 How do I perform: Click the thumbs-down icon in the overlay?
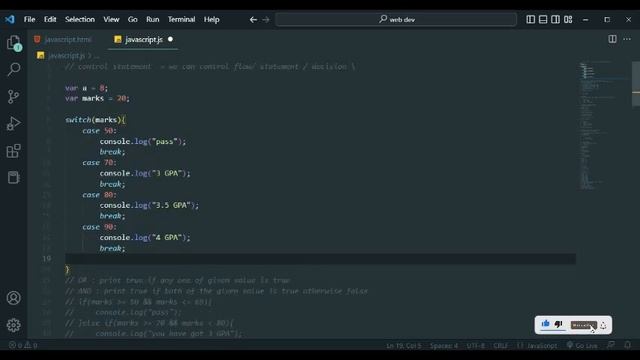[x=558, y=324]
